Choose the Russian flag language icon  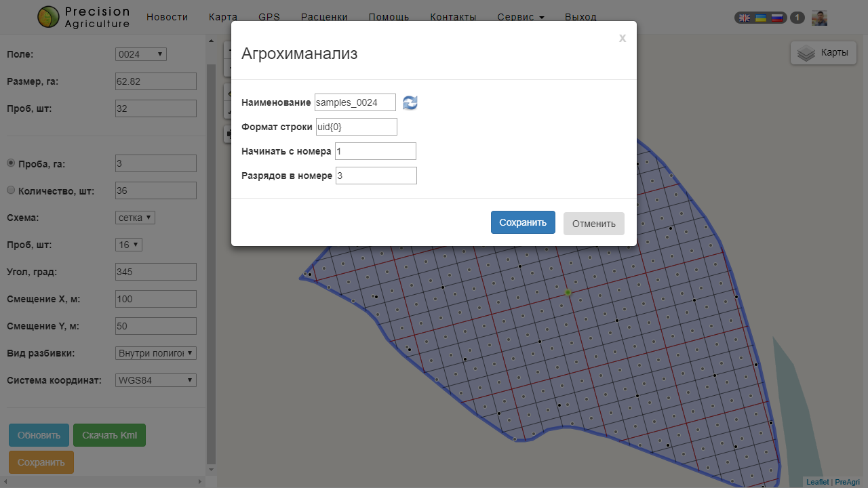777,18
